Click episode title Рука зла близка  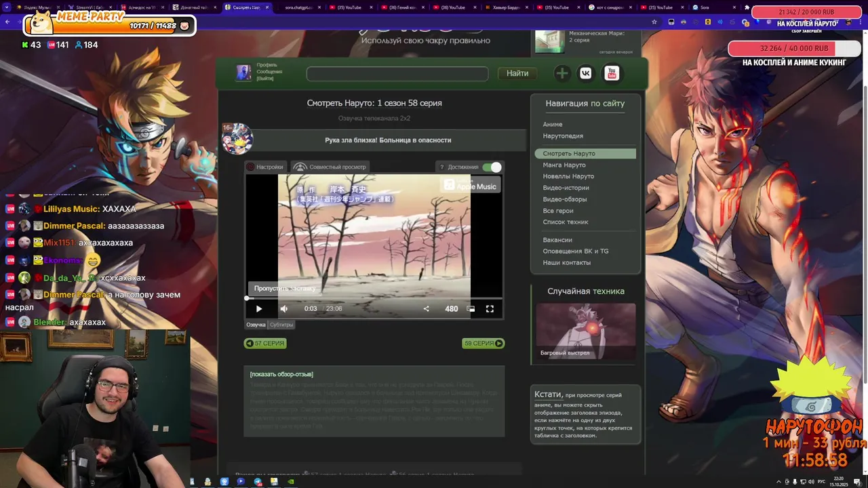point(388,140)
